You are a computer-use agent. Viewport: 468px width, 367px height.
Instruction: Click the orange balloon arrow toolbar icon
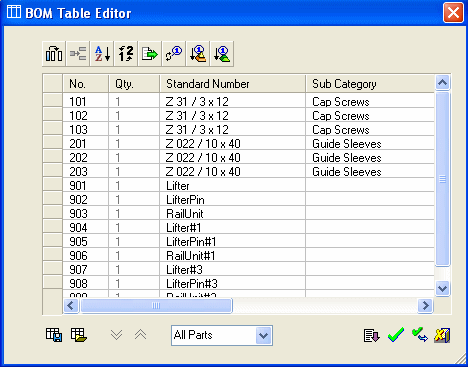click(x=198, y=54)
